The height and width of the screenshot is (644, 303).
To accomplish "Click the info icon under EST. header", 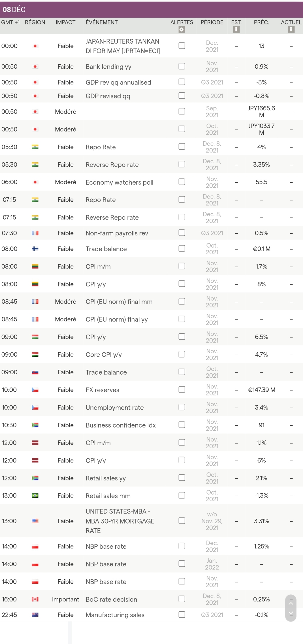I will tap(236, 29).
